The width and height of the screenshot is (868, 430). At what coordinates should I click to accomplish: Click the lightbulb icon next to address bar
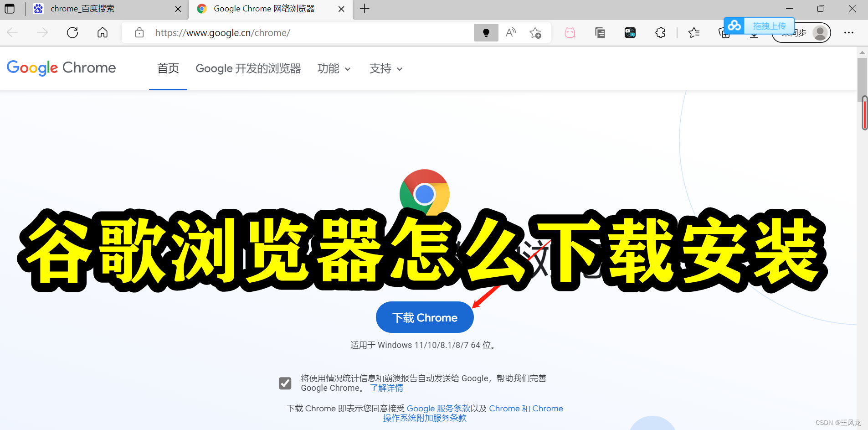(486, 32)
